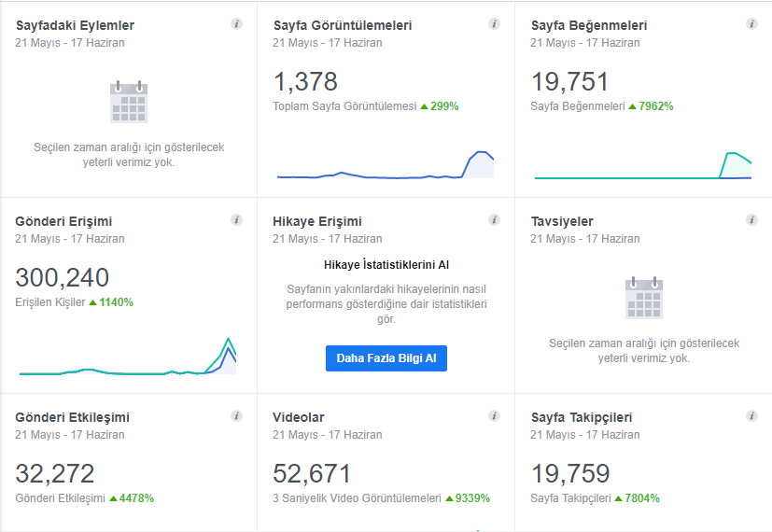Click the 1140% growth indicator
The height and width of the screenshot is (532, 772).
pyautogui.click(x=111, y=302)
